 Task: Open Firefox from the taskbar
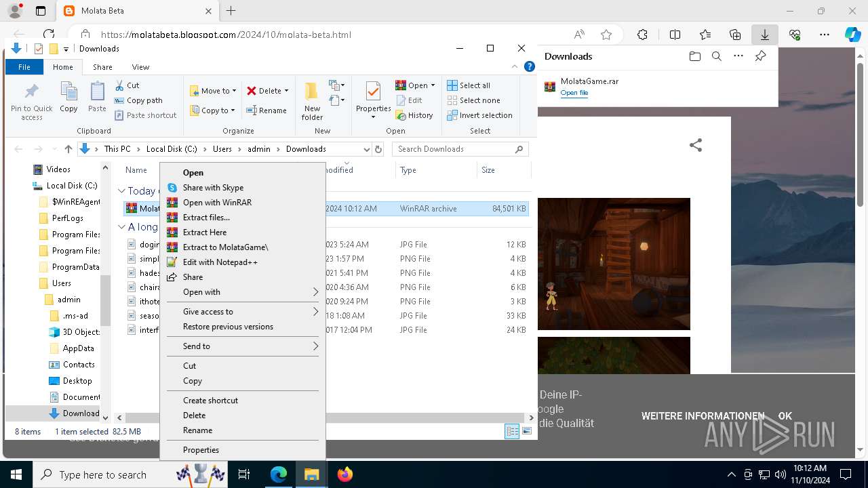pyautogui.click(x=344, y=474)
